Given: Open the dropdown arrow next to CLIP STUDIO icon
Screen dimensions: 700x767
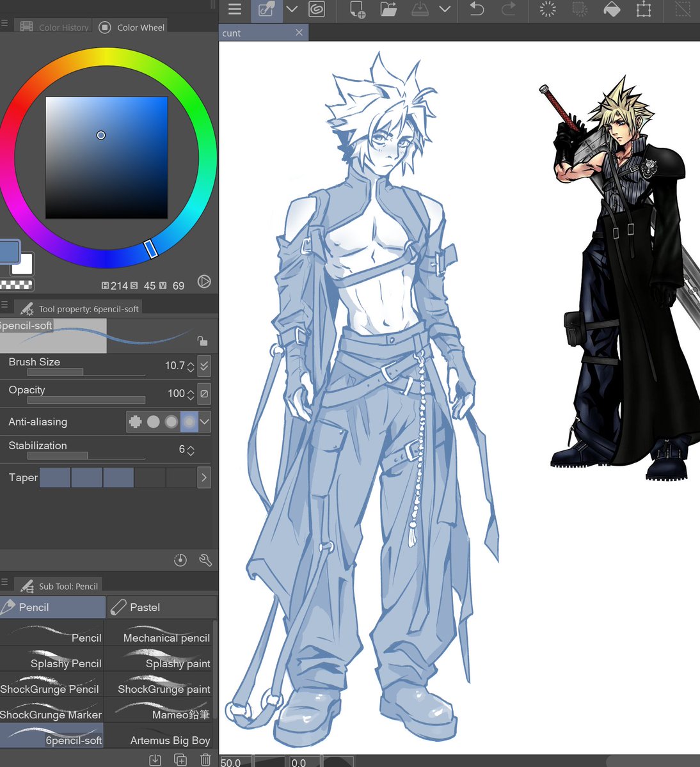Looking at the screenshot, I should (x=292, y=10).
